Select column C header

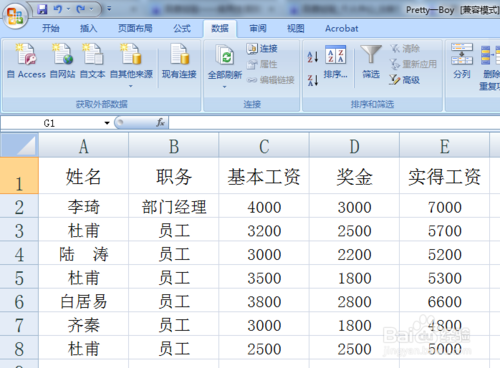pyautogui.click(x=264, y=146)
